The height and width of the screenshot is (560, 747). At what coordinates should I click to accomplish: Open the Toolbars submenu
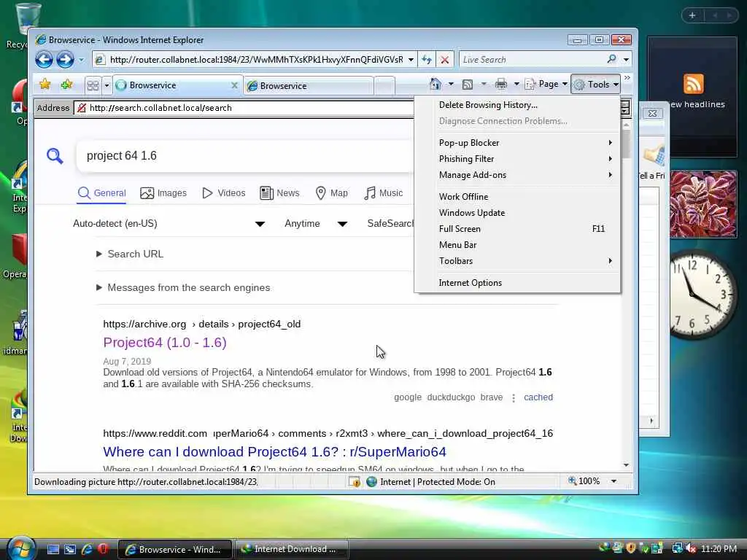pos(517,262)
